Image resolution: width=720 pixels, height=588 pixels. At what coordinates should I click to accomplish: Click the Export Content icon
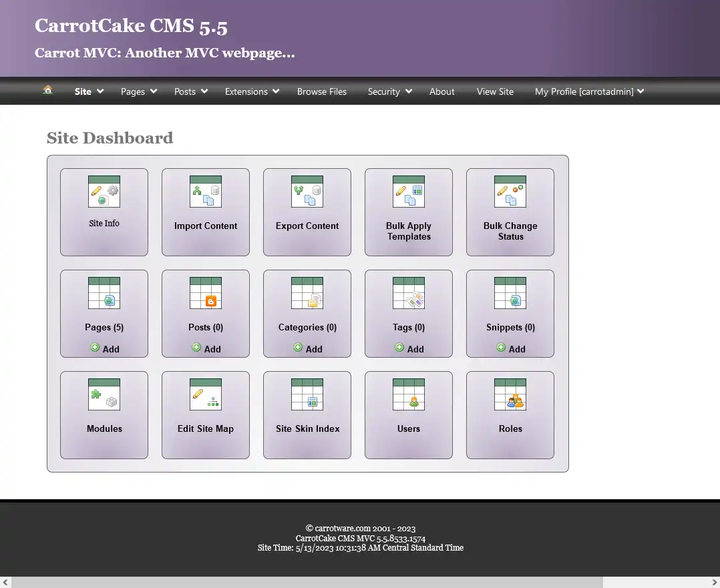click(x=307, y=192)
